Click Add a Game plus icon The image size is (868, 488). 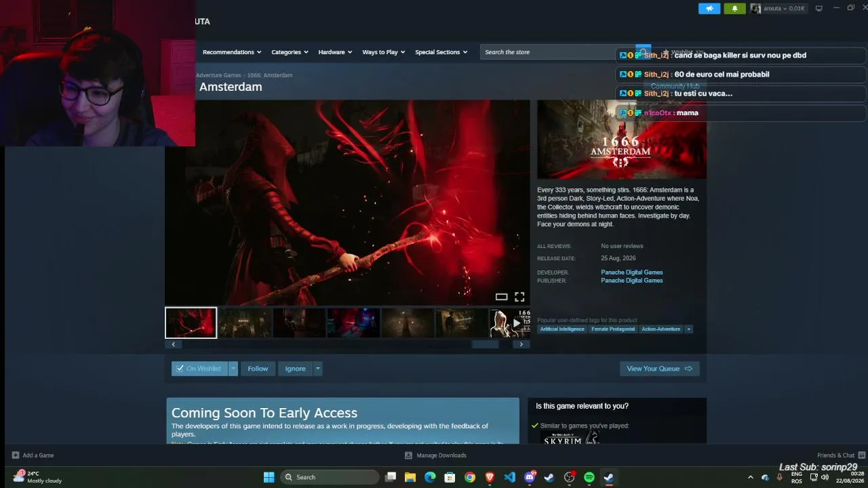tap(16, 455)
